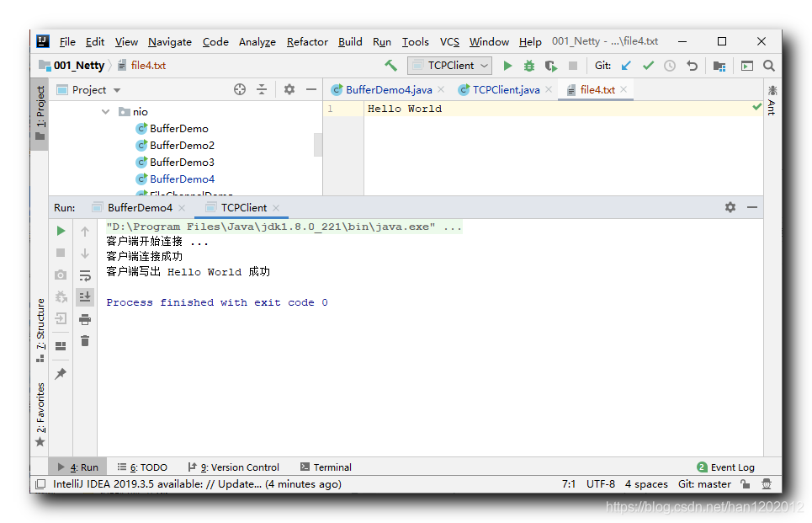812x523 pixels.
Task: Open the 4 spaces indent selector
Action: (x=646, y=484)
